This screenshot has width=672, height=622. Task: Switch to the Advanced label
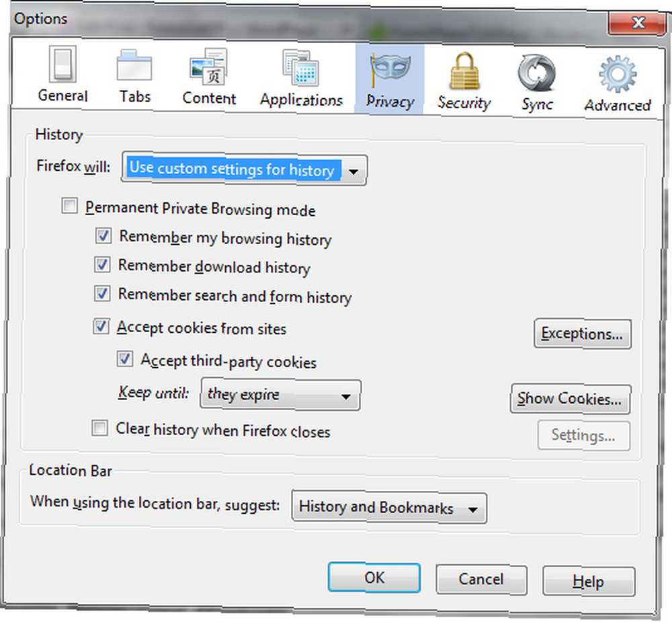pyautogui.click(x=618, y=105)
